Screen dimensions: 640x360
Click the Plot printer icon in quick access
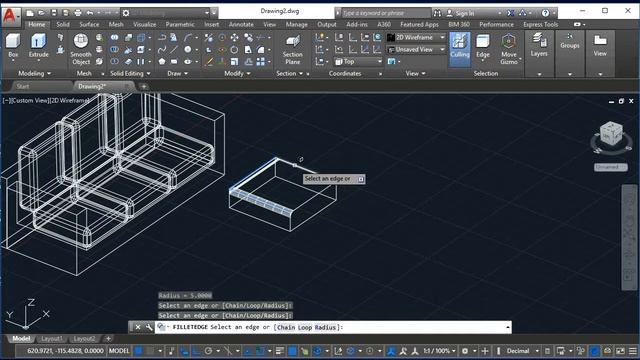(78, 13)
